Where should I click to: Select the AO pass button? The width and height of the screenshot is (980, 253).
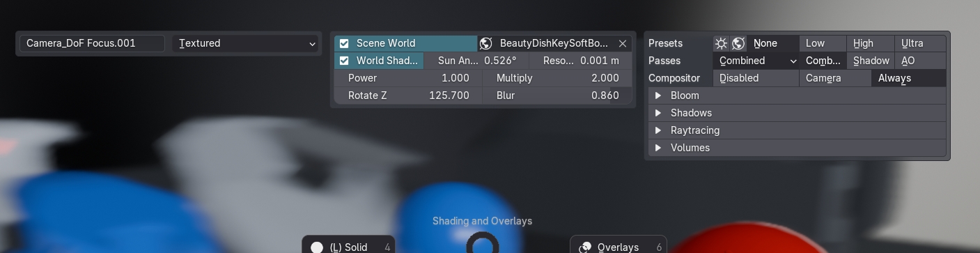[x=921, y=61]
